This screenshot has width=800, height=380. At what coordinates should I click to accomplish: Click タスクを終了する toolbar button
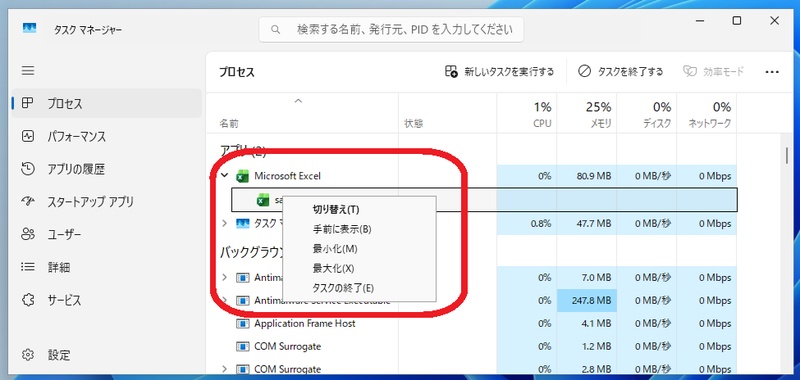pos(620,71)
